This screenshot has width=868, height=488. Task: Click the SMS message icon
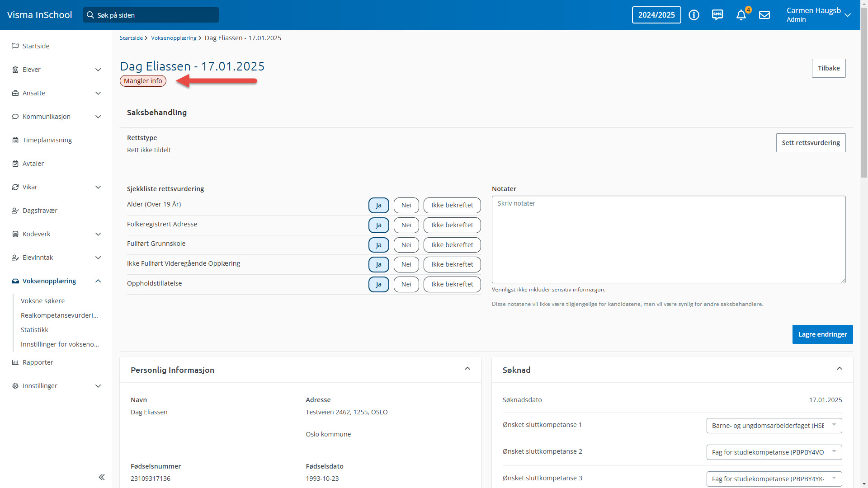coord(717,15)
